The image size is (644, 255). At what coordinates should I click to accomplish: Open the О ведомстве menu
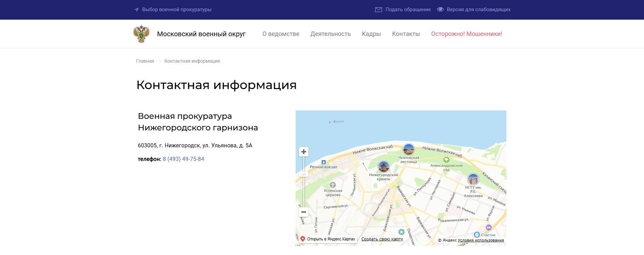[281, 34]
